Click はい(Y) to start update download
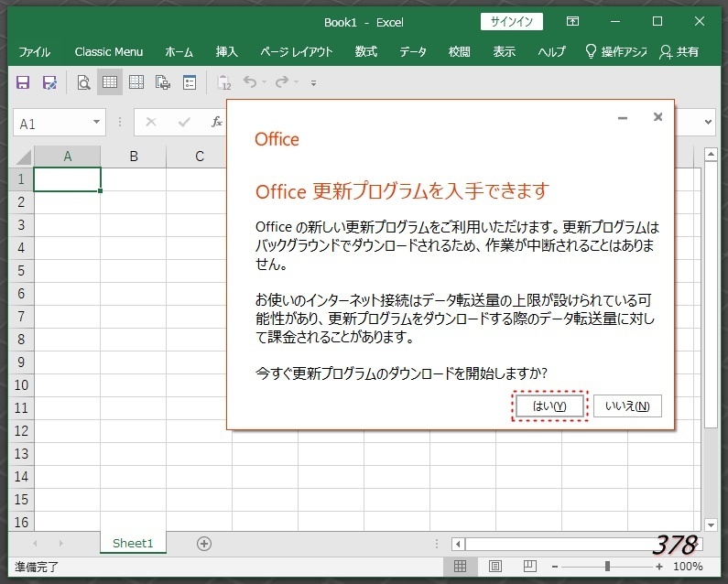The width and height of the screenshot is (728, 584). tap(549, 406)
